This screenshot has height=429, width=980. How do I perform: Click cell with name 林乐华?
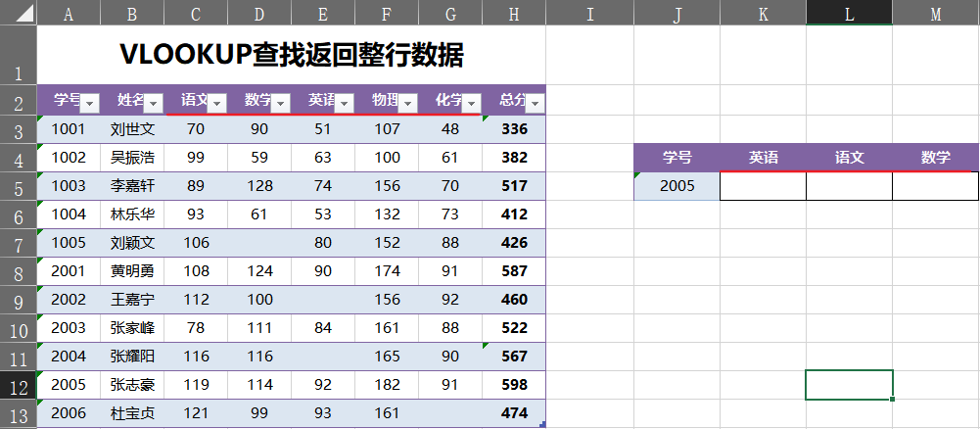coord(132,214)
